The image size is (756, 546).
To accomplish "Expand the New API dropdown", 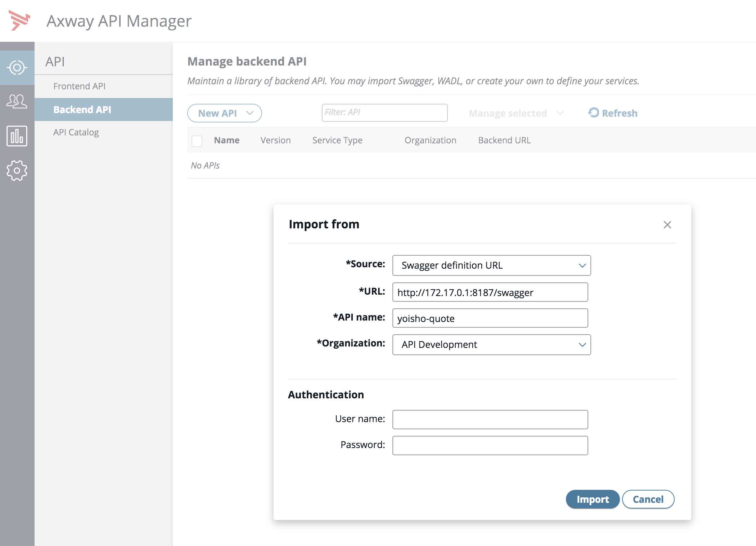I will [x=224, y=113].
